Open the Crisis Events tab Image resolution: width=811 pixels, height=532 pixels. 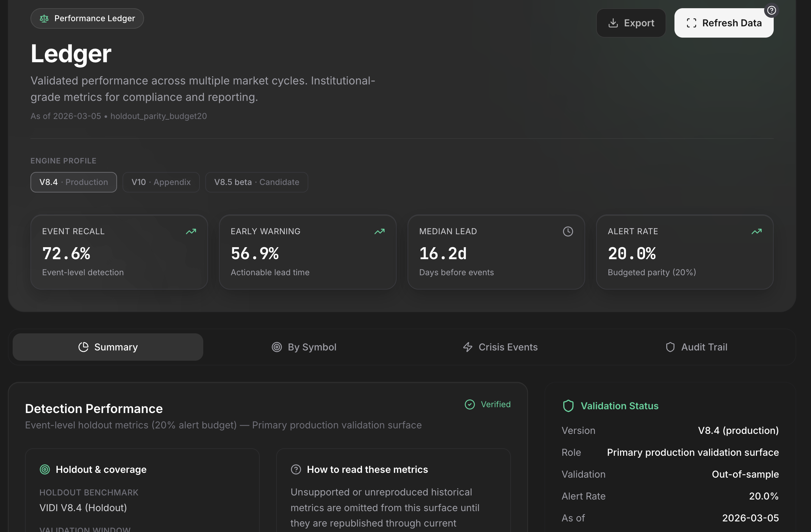[x=500, y=347]
